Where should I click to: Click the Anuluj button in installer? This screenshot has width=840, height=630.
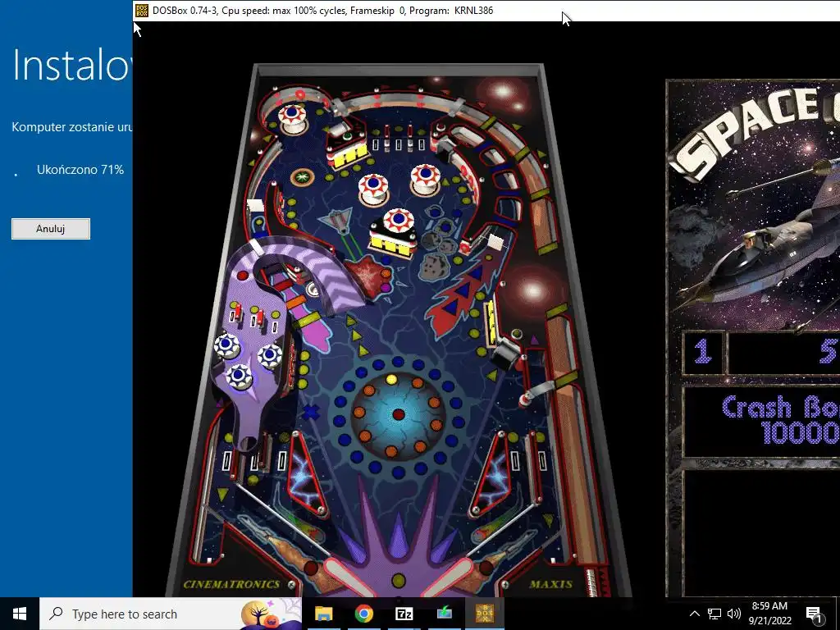tap(51, 229)
